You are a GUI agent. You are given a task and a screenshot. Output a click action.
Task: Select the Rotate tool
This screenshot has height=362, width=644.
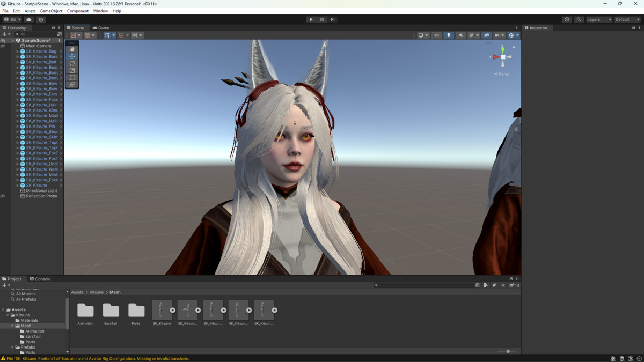click(x=72, y=63)
